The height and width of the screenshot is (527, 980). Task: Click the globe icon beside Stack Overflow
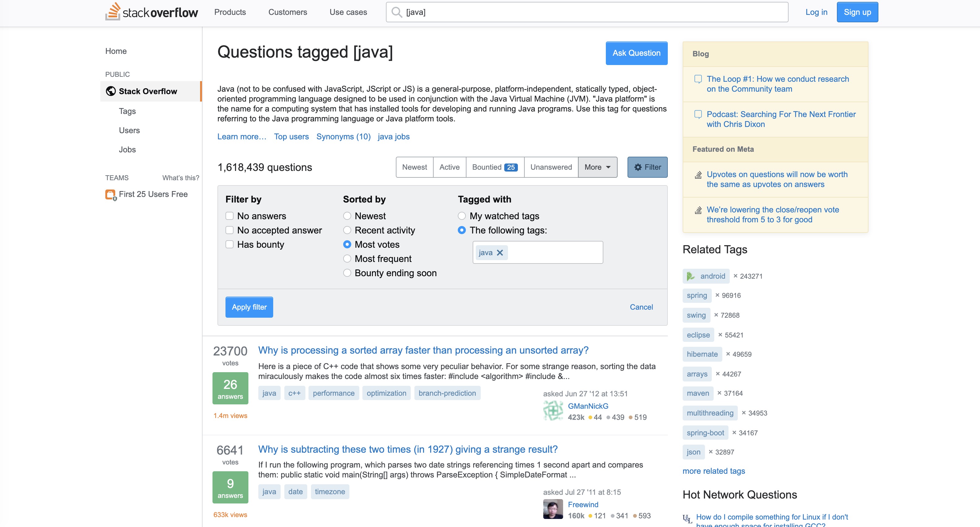pos(111,91)
